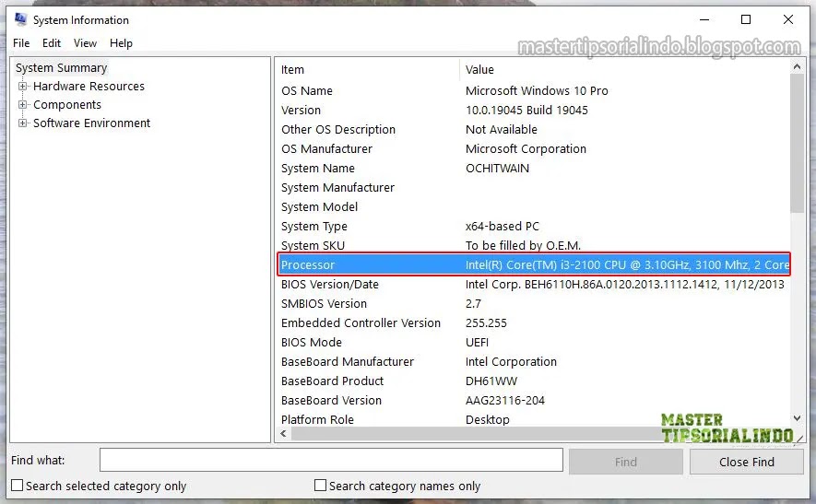
Task: Select the BaseBoard Version row
Action: [533, 401]
